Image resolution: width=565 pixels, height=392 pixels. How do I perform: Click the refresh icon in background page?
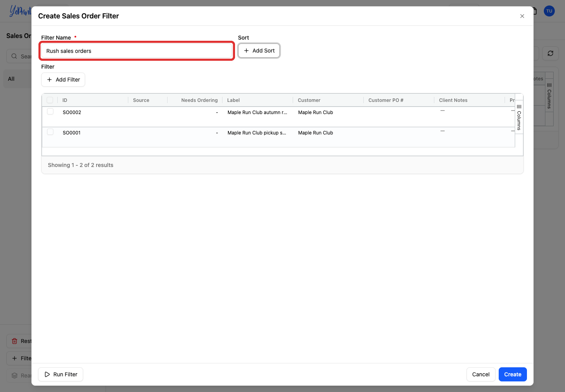point(550,53)
